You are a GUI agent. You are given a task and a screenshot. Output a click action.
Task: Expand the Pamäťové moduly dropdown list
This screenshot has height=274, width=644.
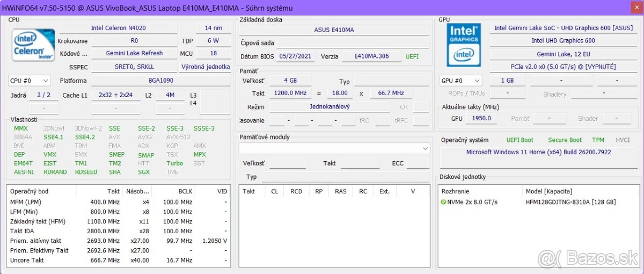tap(426, 148)
